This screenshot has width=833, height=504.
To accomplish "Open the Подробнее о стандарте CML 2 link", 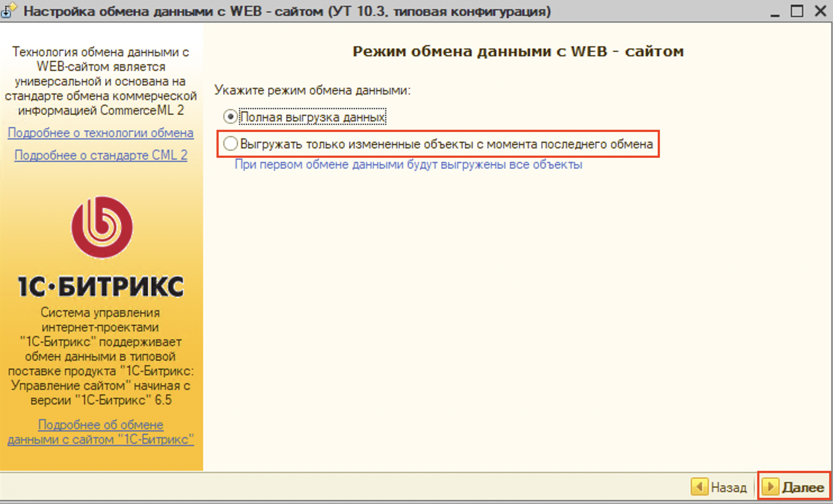I will [x=101, y=155].
